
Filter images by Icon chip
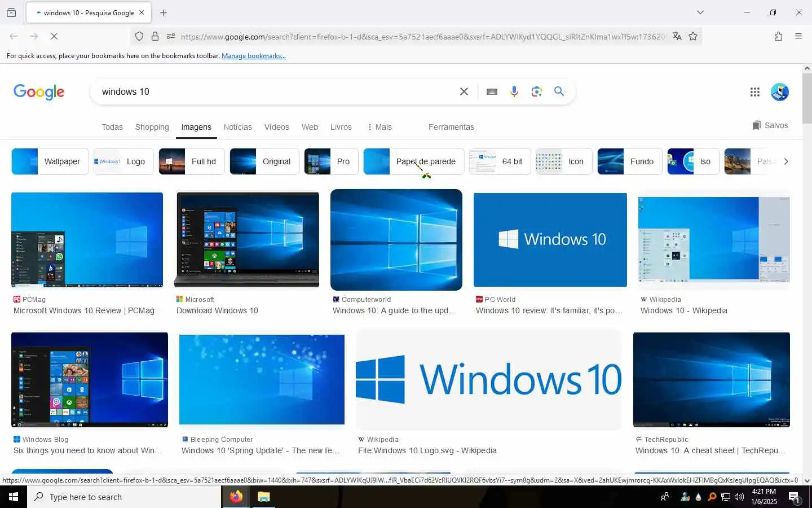tap(564, 161)
